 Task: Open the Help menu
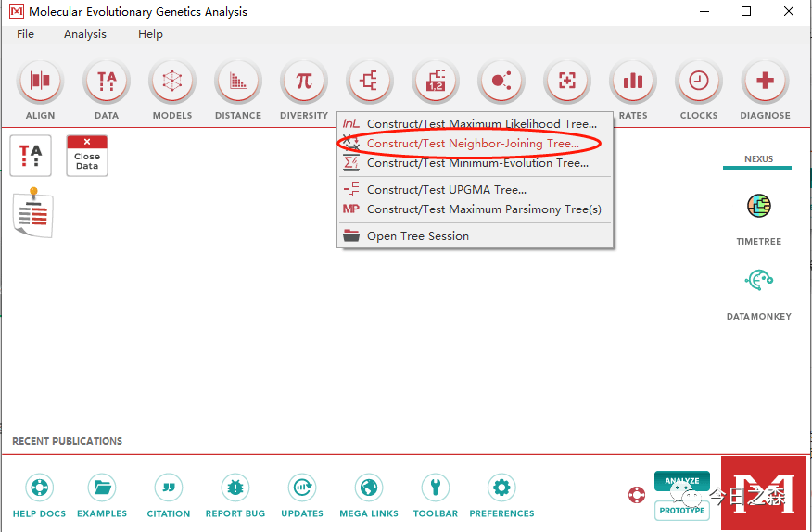150,34
